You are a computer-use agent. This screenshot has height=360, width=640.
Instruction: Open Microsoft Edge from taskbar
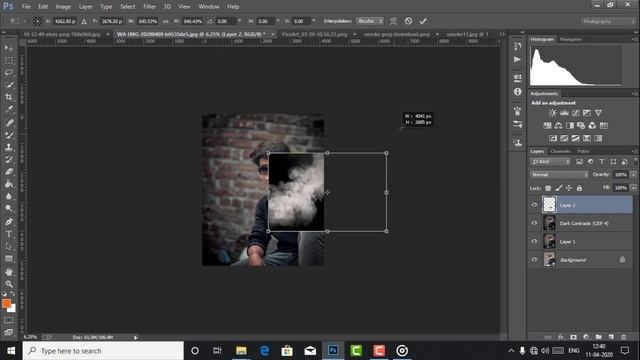pyautogui.click(x=264, y=351)
